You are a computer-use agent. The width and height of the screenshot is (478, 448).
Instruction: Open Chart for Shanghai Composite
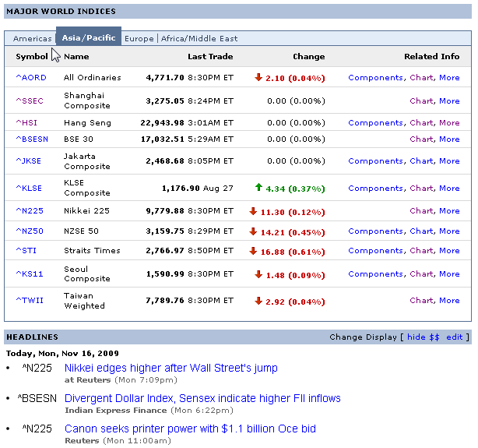tap(421, 101)
